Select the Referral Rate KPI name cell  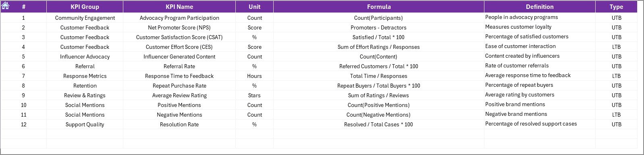[x=179, y=66]
